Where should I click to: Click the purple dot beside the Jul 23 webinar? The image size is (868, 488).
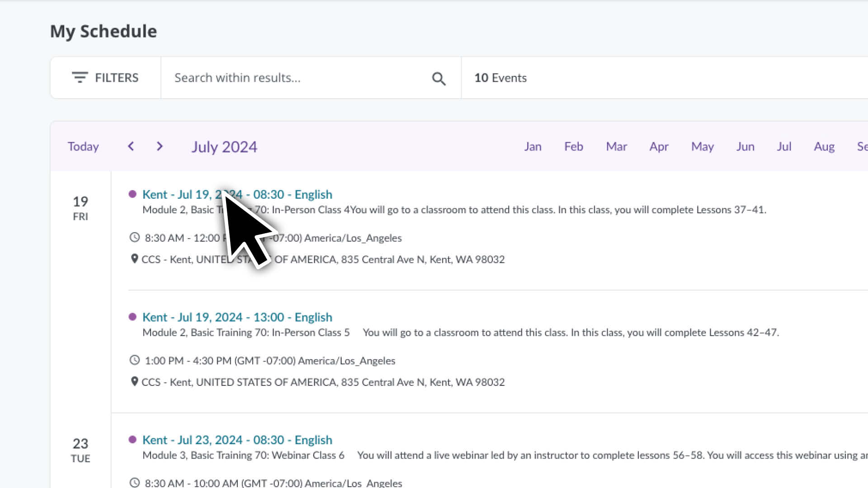coord(132,439)
